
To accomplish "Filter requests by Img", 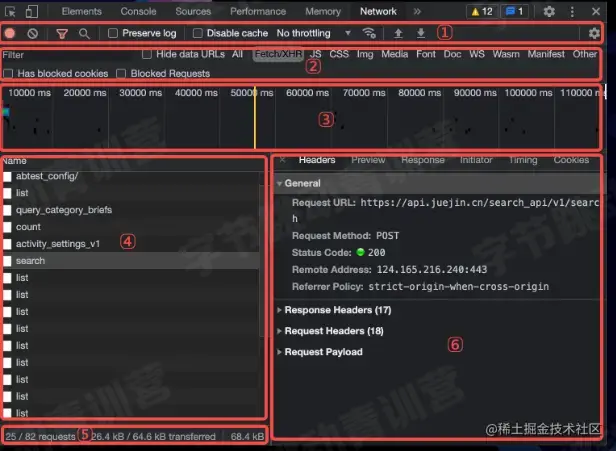I will [365, 54].
